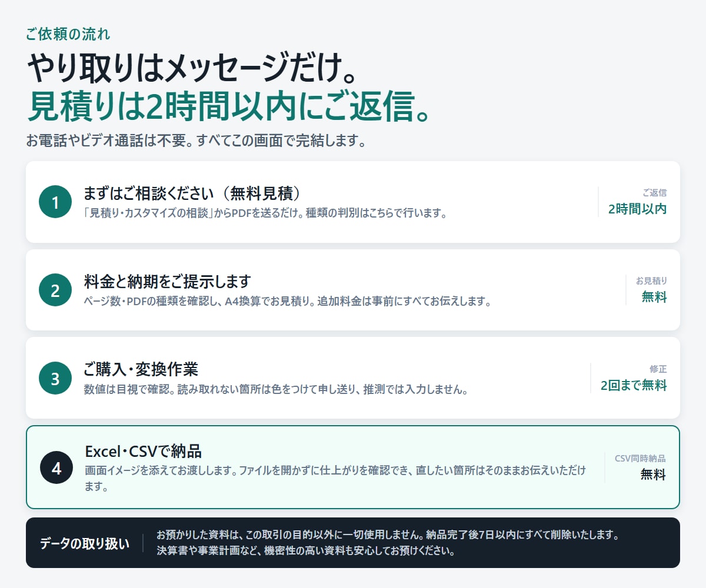706x588 pixels.
Task: Click '無料' in the 料金と納期 card
Action: coord(654,297)
